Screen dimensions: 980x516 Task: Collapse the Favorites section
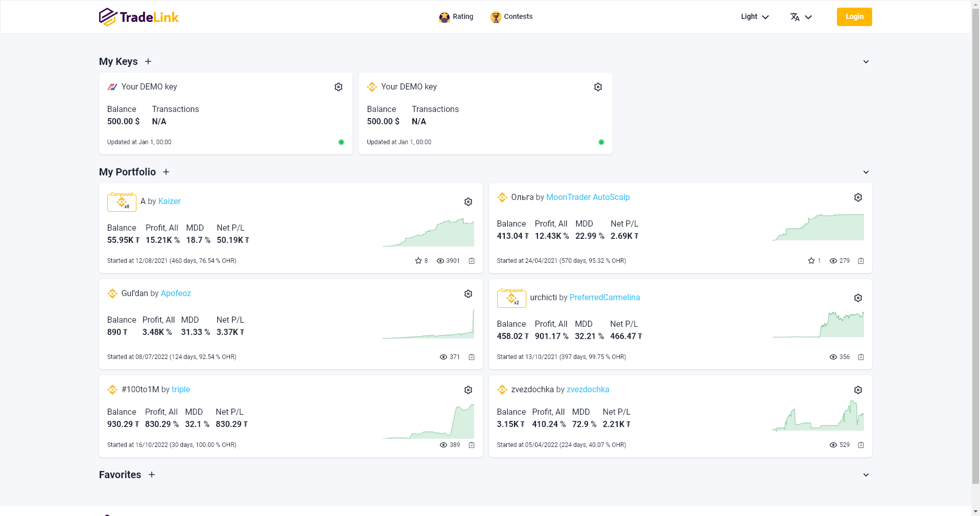(866, 475)
